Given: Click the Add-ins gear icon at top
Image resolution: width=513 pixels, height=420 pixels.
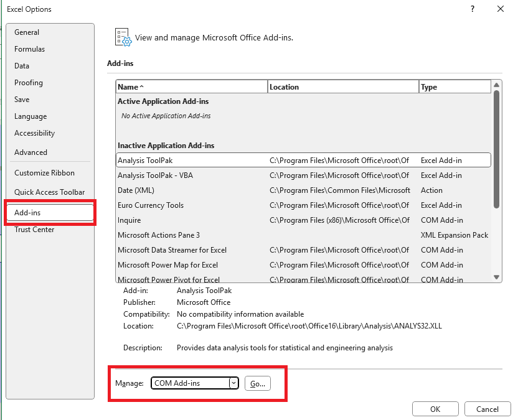Looking at the screenshot, I should 122,37.
